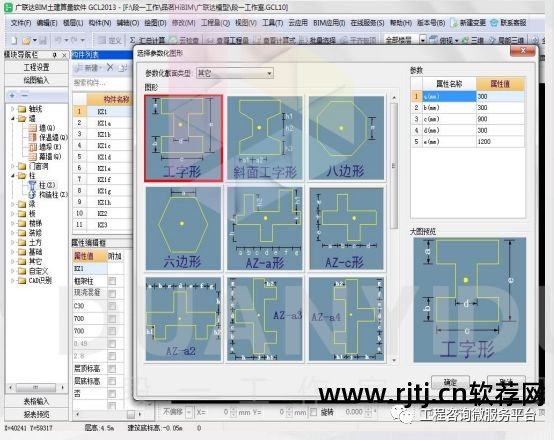Click the 新建 button in component list
Viewport: 554px width, 440px height.
88,68
